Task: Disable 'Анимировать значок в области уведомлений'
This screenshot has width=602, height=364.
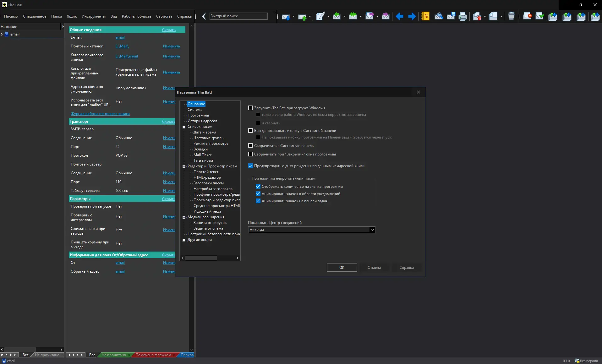Action: (258, 194)
